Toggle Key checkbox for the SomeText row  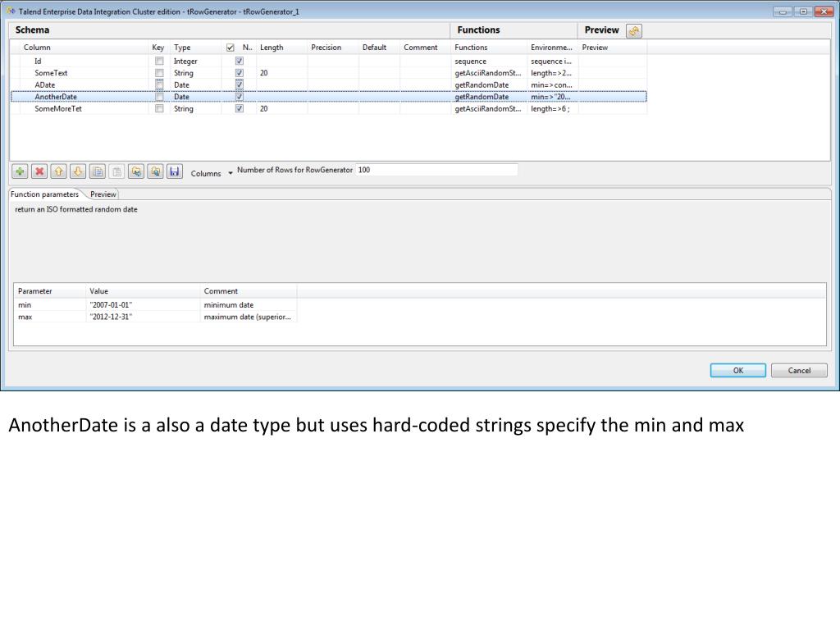coord(159,73)
